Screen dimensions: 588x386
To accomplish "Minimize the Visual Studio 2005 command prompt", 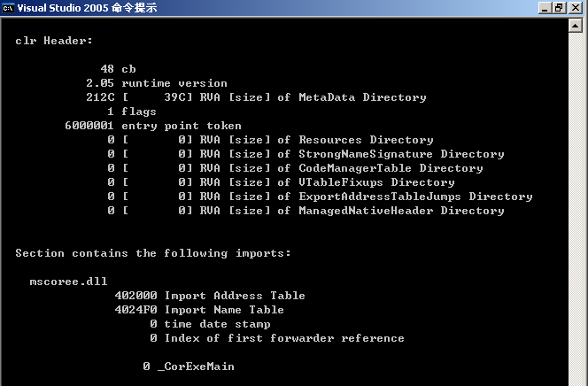I will coord(545,8).
